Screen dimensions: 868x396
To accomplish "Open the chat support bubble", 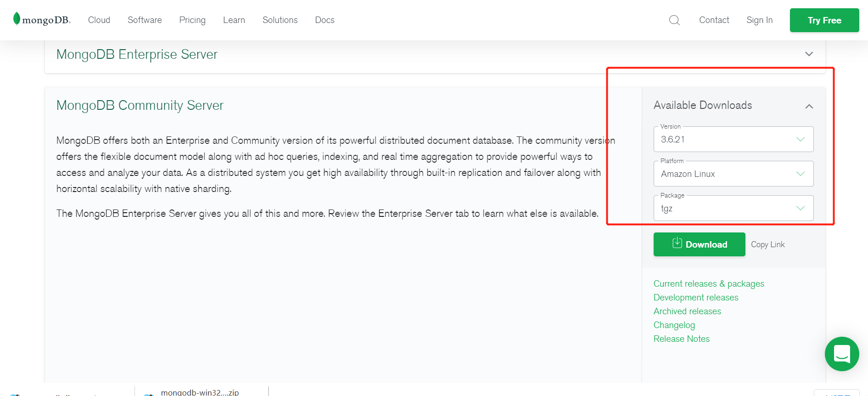I will tap(842, 354).
